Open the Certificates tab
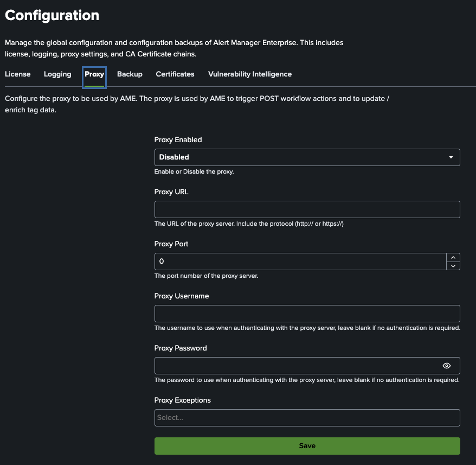The width and height of the screenshot is (476, 465). click(x=175, y=74)
